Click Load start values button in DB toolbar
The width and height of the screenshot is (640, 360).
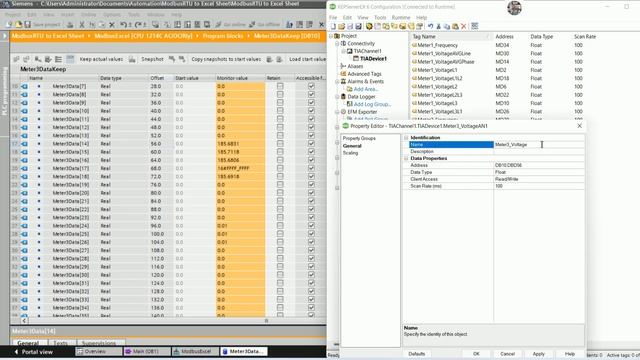pos(307,59)
